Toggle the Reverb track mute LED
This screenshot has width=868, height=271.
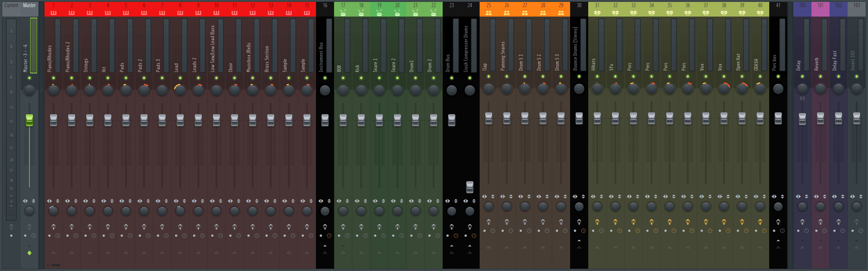[820, 76]
